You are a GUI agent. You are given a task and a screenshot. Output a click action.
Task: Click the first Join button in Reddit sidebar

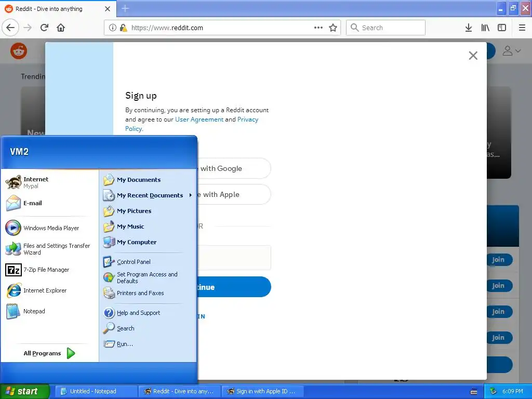[x=498, y=260]
